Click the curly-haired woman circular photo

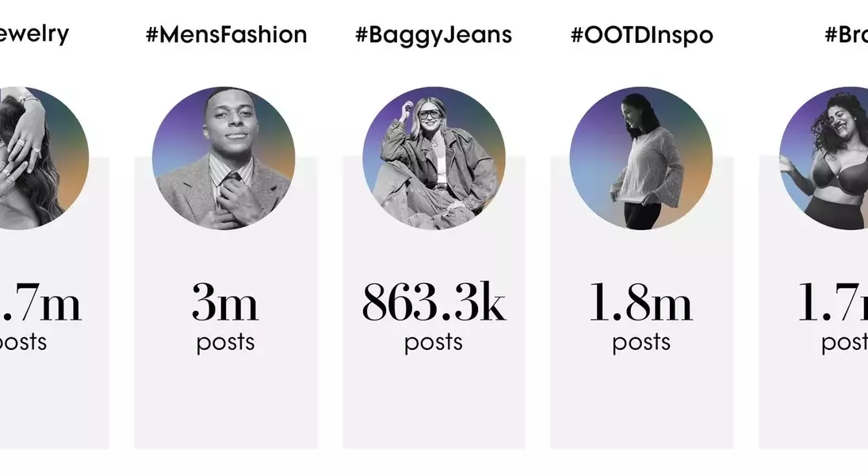tap(824, 158)
